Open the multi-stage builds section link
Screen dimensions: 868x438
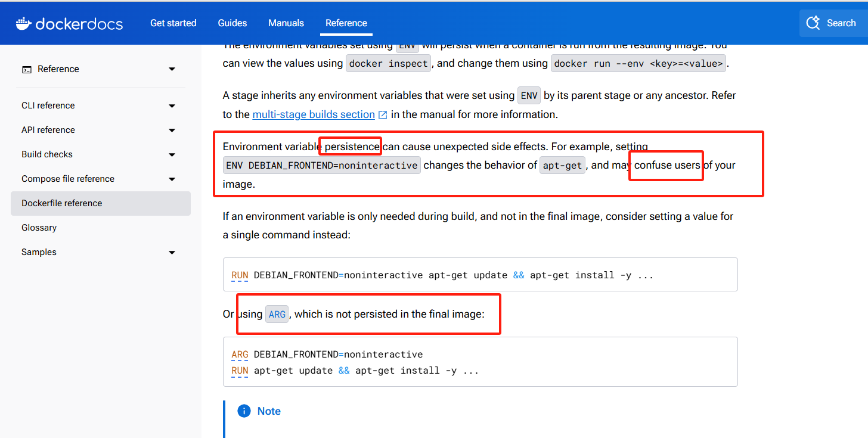click(x=314, y=114)
